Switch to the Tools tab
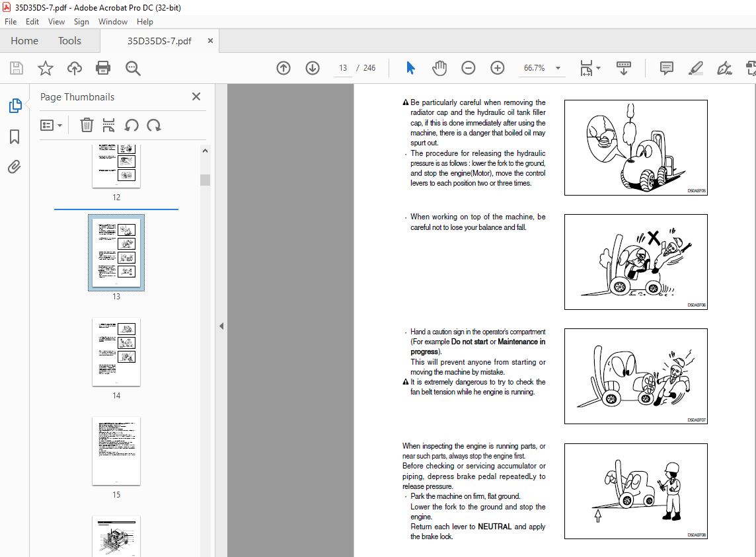This screenshot has width=756, height=557. [69, 41]
